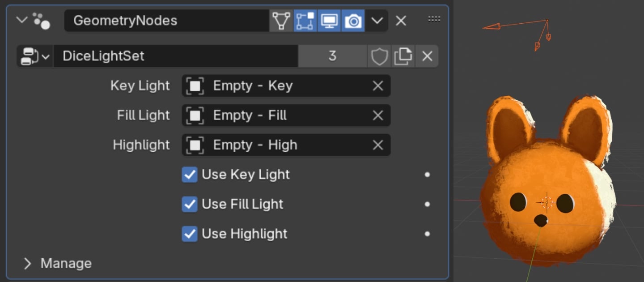Select the Empty - High object field
Image resolution: width=644 pixels, height=282 pixels.
[286, 145]
